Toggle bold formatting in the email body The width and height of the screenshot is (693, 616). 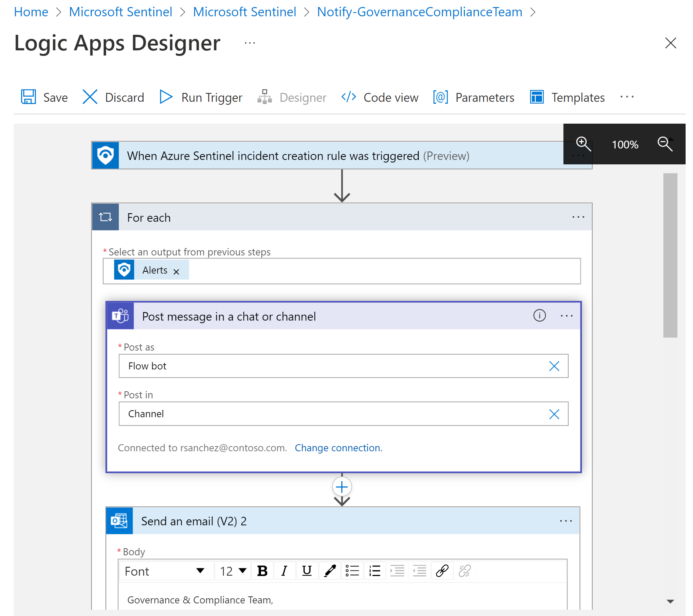coord(262,570)
